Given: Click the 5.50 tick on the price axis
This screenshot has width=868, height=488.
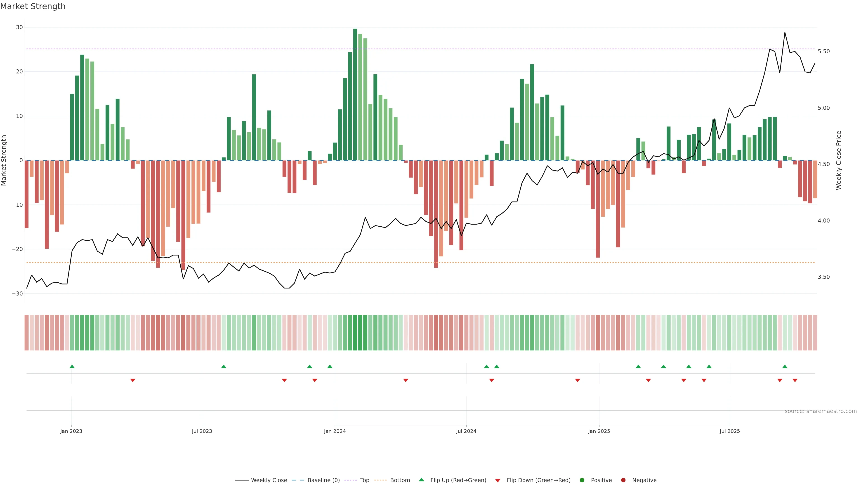Looking at the screenshot, I should 823,52.
